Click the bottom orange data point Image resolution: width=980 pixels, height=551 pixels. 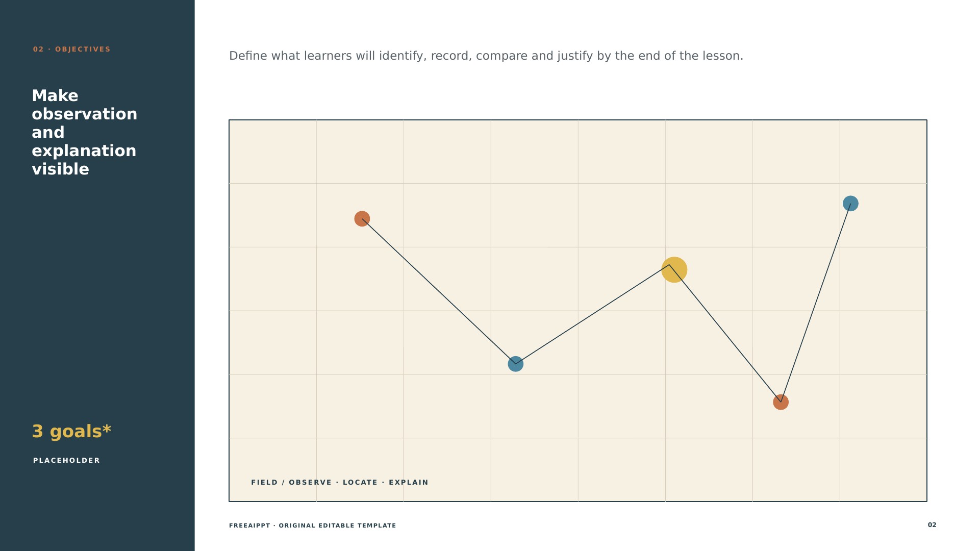click(x=781, y=402)
